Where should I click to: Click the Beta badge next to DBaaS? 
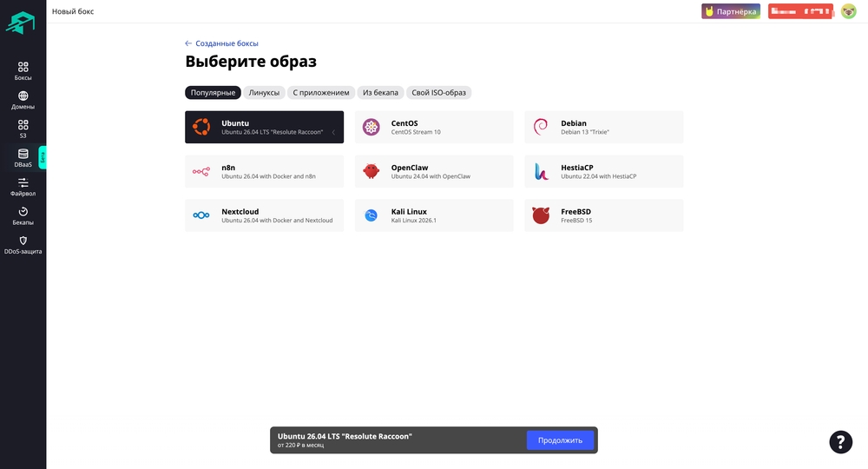click(x=42, y=158)
